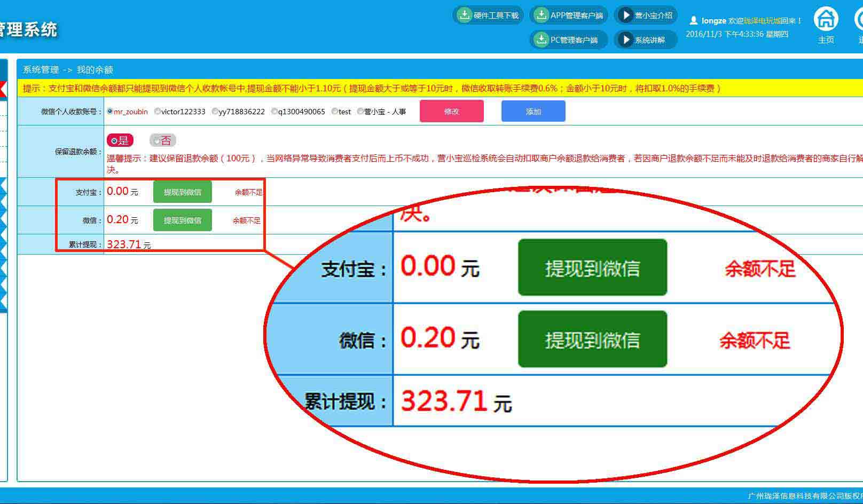Click the download icon on APP管理客户端
The image size is (863, 504).
coord(542,15)
